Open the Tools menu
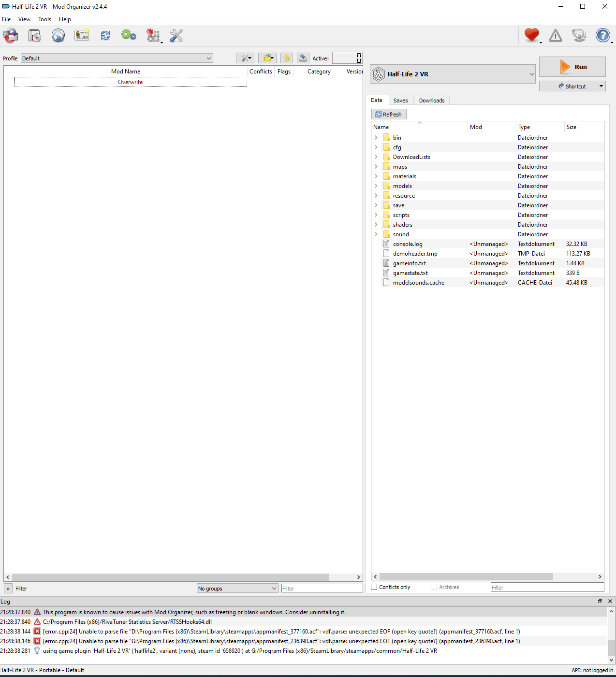Image resolution: width=616 pixels, height=677 pixels. point(45,19)
